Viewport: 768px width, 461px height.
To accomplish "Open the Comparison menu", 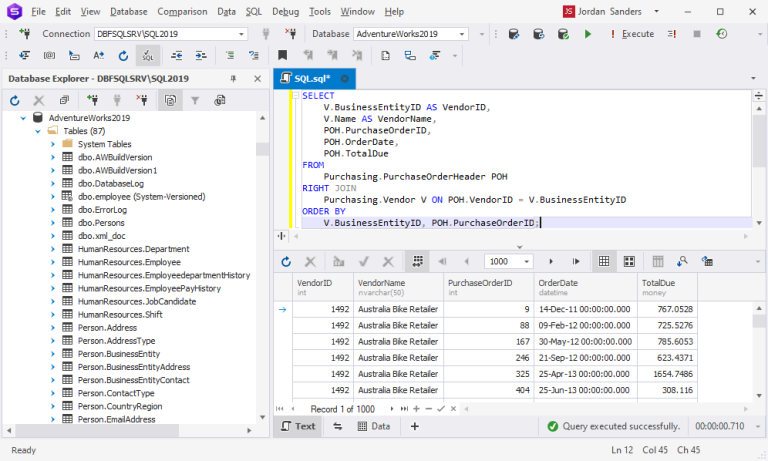I will point(182,11).
